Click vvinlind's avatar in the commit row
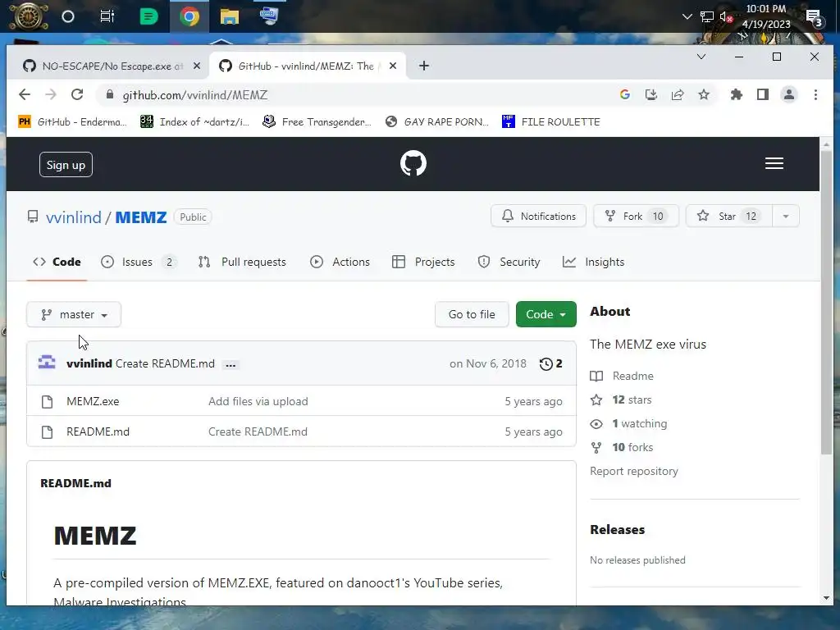Image resolution: width=840 pixels, height=630 pixels. pos(47,363)
